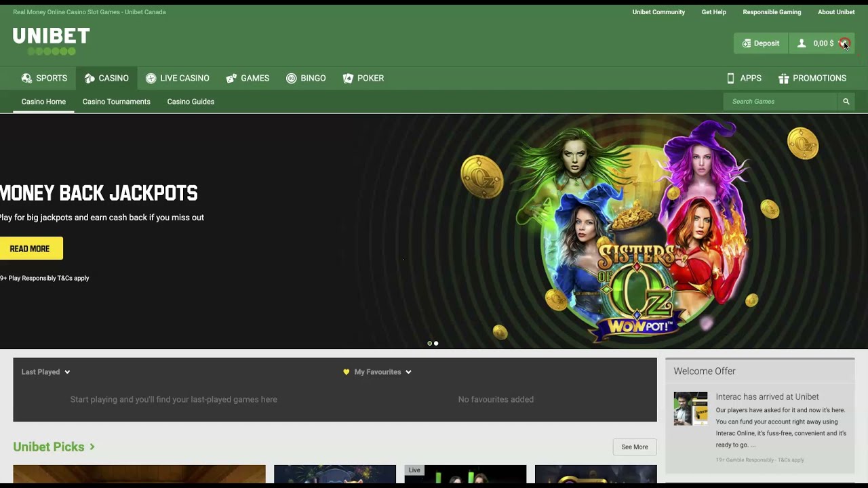868x488 pixels.
Task: Switch to Casino Guides tab
Action: coord(191,102)
